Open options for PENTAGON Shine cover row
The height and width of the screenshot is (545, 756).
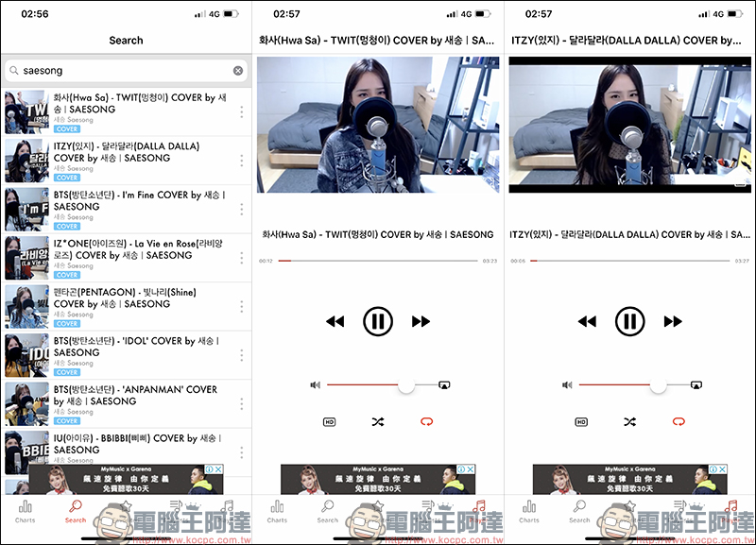pyautogui.click(x=242, y=307)
